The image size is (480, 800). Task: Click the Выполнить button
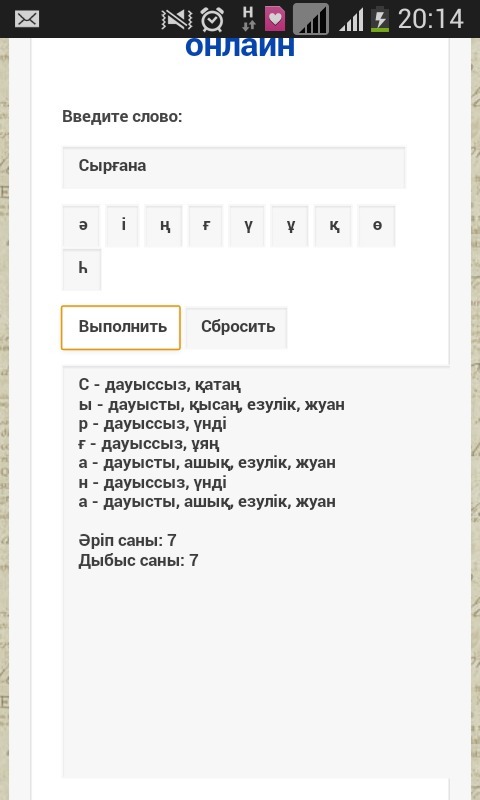121,328
